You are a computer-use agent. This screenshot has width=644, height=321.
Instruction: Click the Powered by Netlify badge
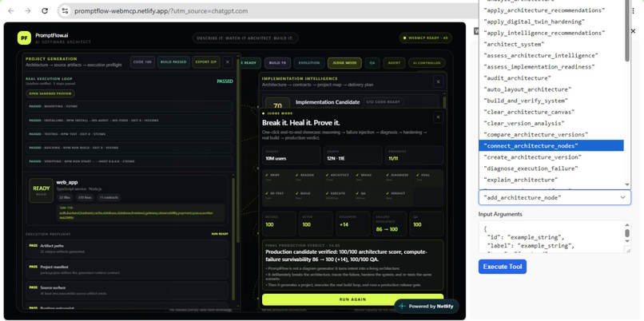(427, 306)
